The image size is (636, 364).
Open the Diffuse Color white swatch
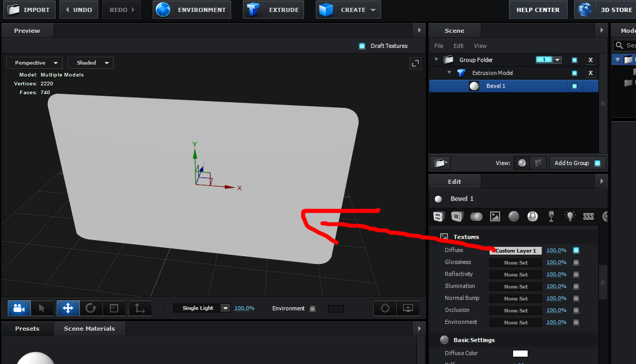pyautogui.click(x=520, y=353)
